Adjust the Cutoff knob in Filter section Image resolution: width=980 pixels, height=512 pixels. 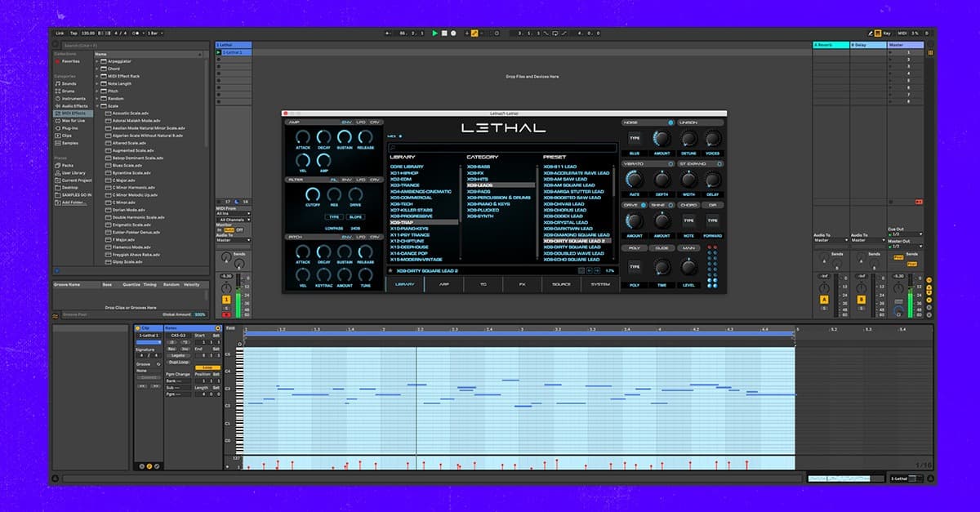pyautogui.click(x=313, y=194)
